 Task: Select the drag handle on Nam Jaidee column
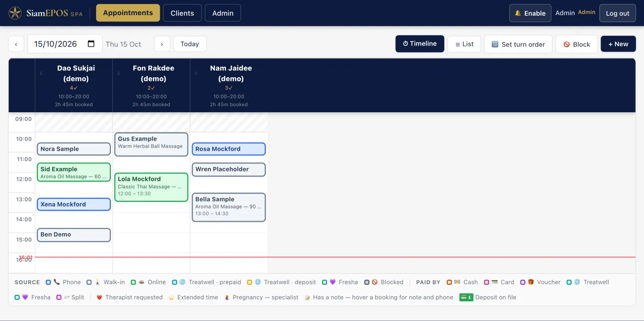pyautogui.click(x=196, y=73)
